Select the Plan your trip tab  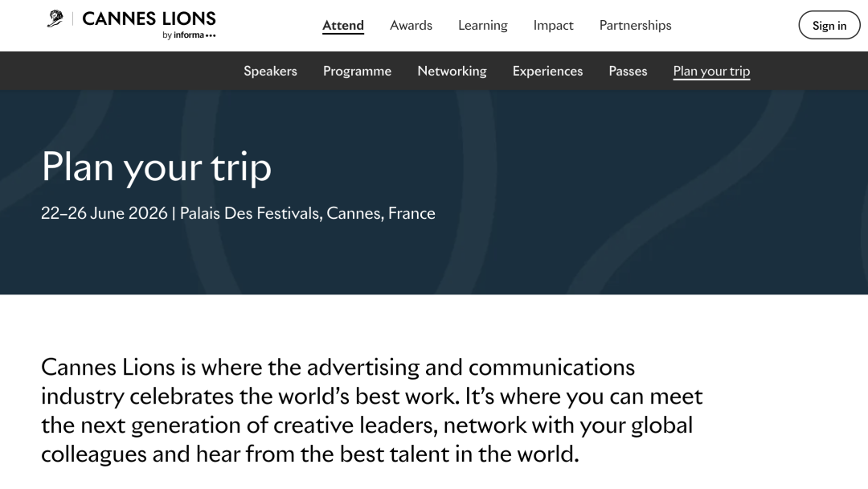coord(711,71)
